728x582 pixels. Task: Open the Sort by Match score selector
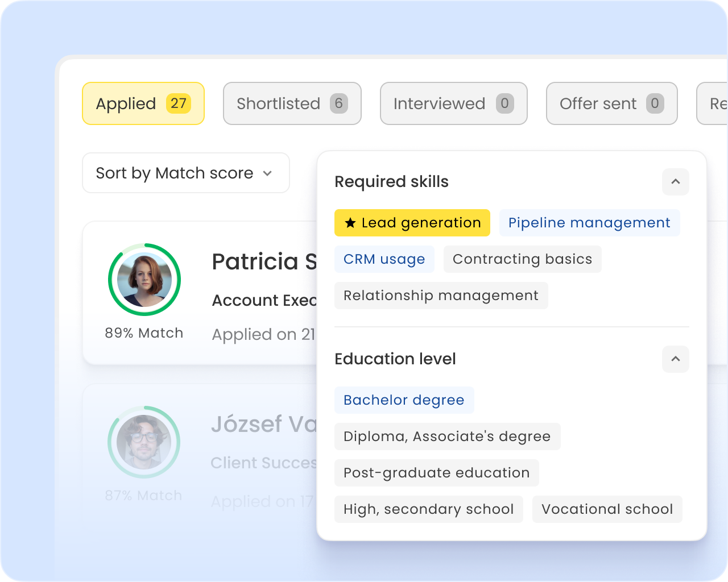pos(186,173)
